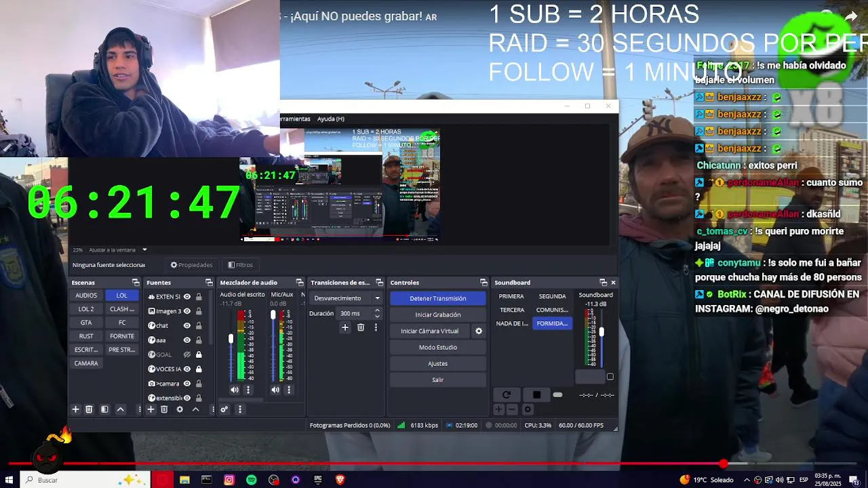This screenshot has height=488, width=868.
Task: Hide the Imagen 3 source
Action: click(x=187, y=311)
